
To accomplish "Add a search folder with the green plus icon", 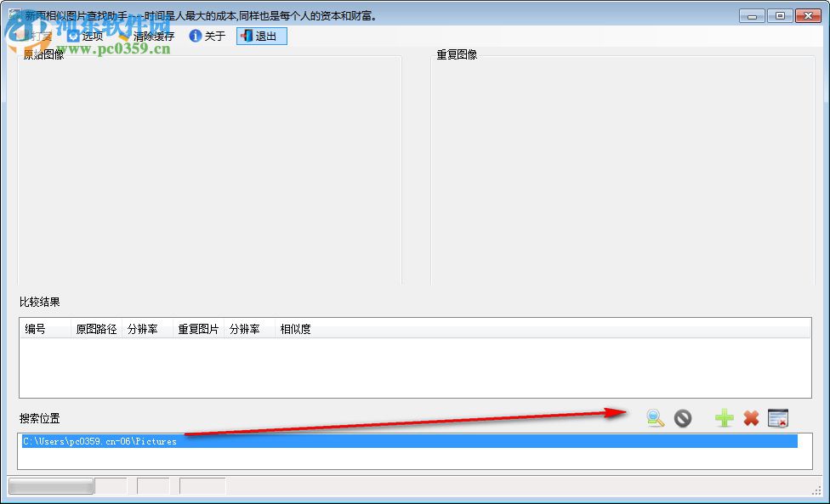I will click(724, 417).
